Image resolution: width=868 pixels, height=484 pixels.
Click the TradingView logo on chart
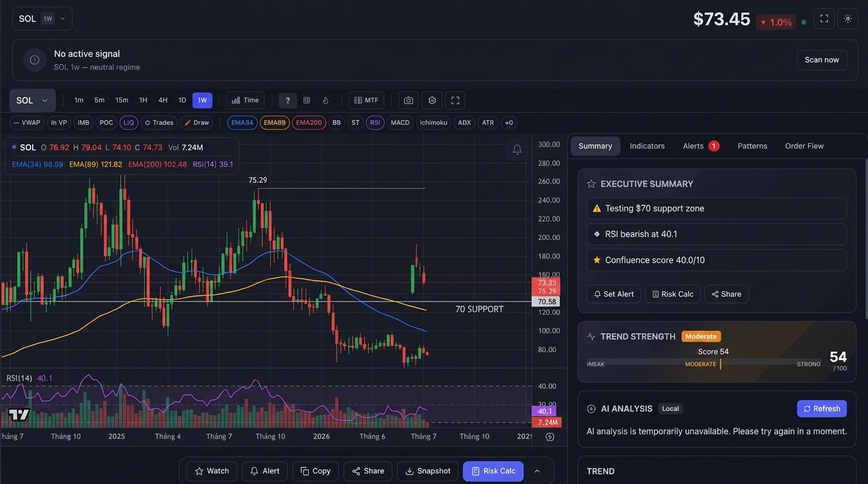tap(19, 415)
